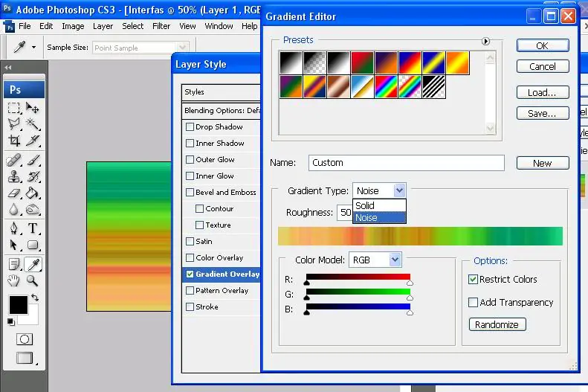Click the Save... button in Gradient Editor
The width and height of the screenshot is (588, 392).
[x=542, y=114]
